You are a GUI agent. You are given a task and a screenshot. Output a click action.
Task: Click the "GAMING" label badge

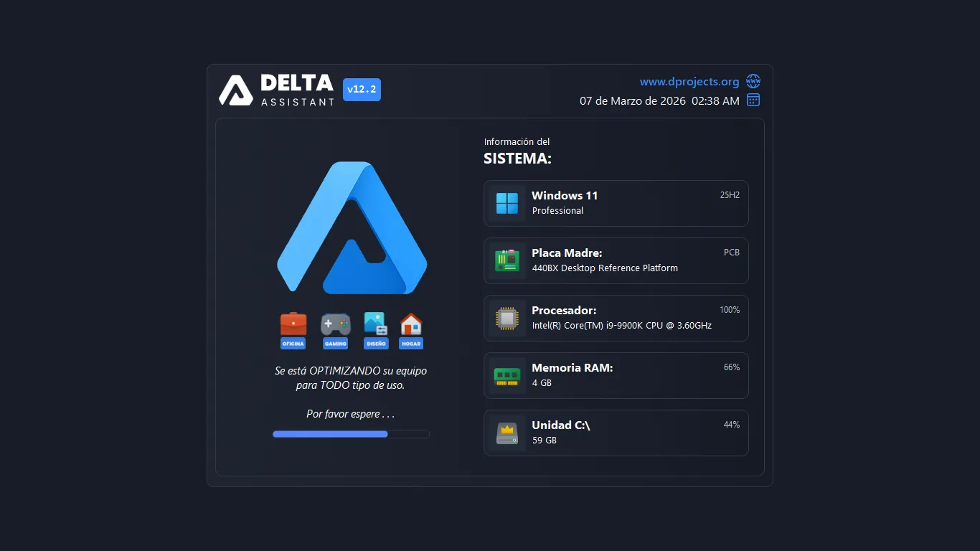point(335,344)
